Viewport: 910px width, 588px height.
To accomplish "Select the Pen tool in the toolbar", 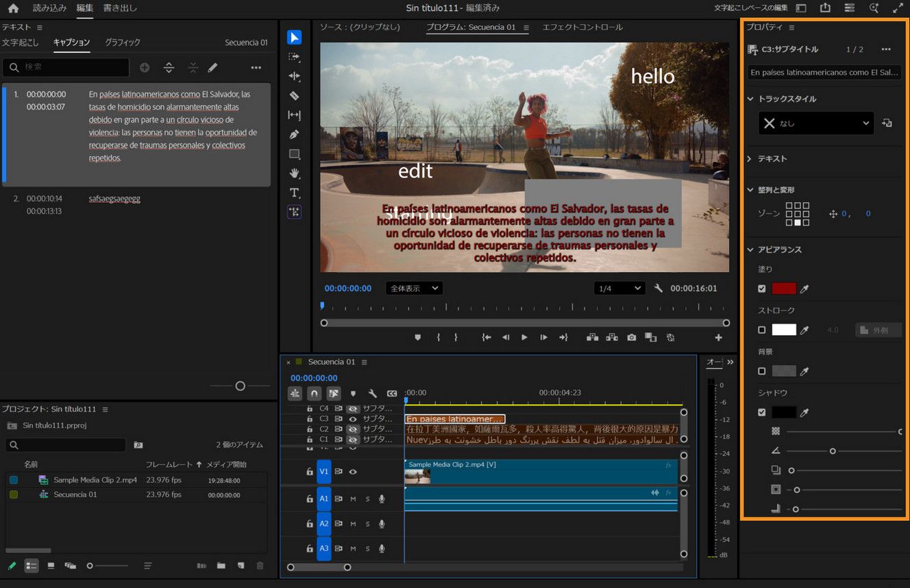I will (295, 134).
